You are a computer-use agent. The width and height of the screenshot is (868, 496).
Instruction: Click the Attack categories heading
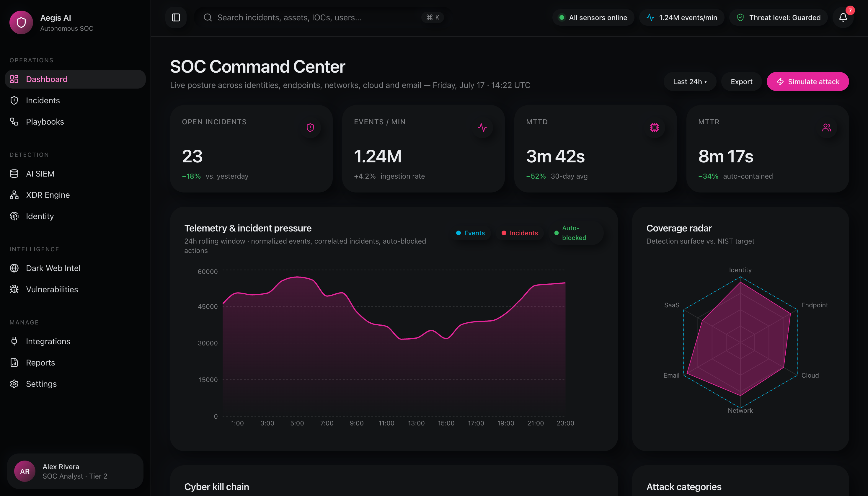pos(684,487)
